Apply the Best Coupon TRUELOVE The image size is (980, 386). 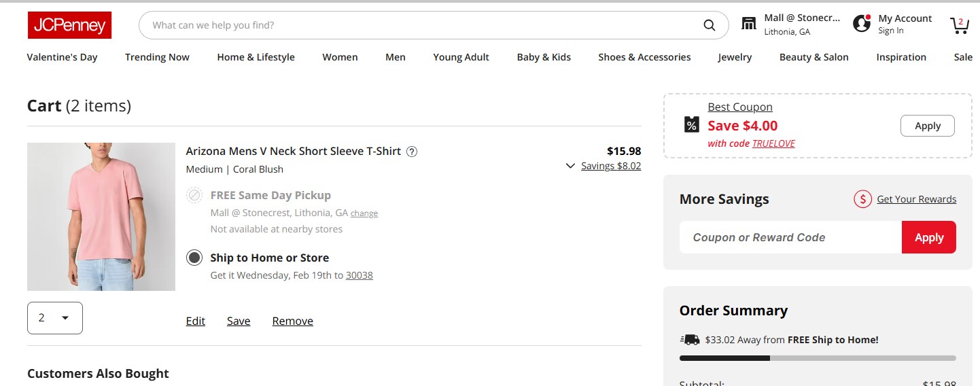pos(927,126)
